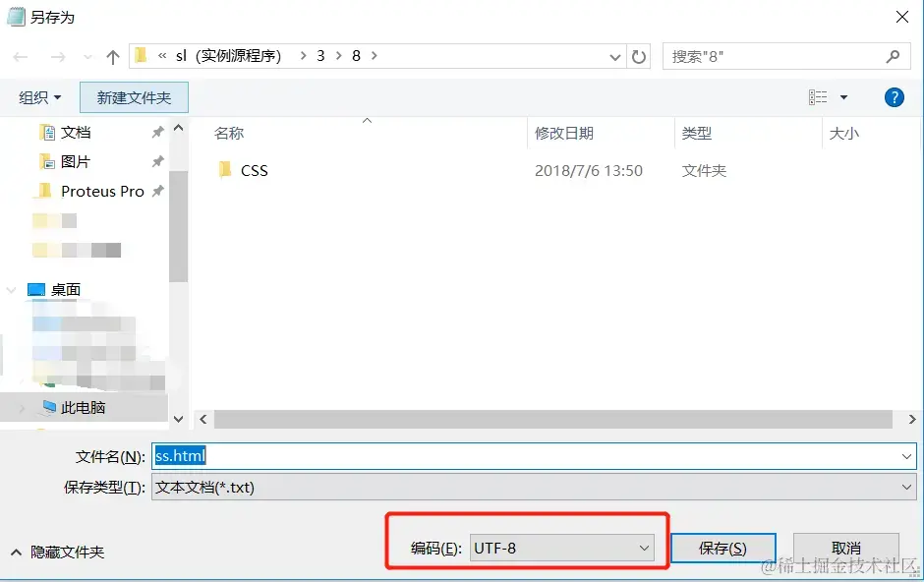Open help with the blue question icon
Image resolution: width=924 pixels, height=582 pixels.
pos(894,97)
